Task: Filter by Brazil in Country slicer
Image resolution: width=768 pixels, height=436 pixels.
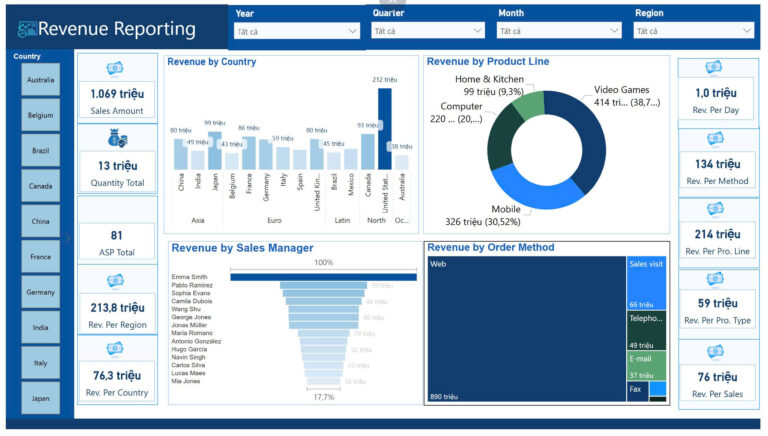Action: tap(41, 151)
